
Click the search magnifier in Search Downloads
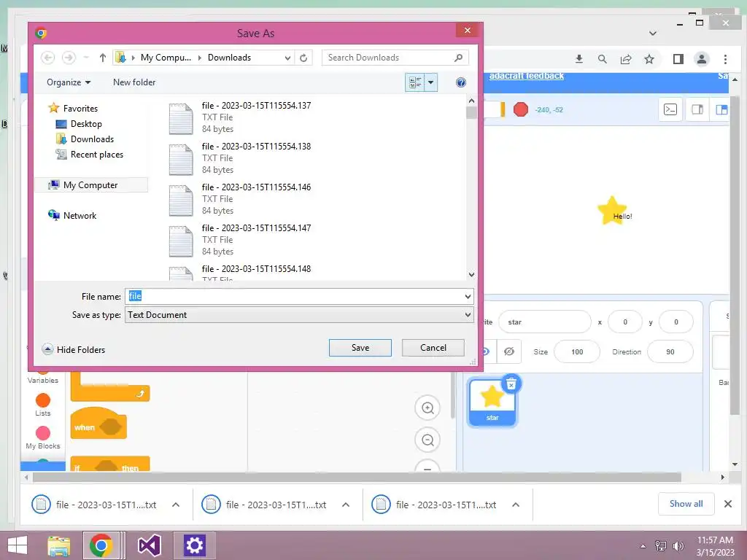click(x=458, y=58)
